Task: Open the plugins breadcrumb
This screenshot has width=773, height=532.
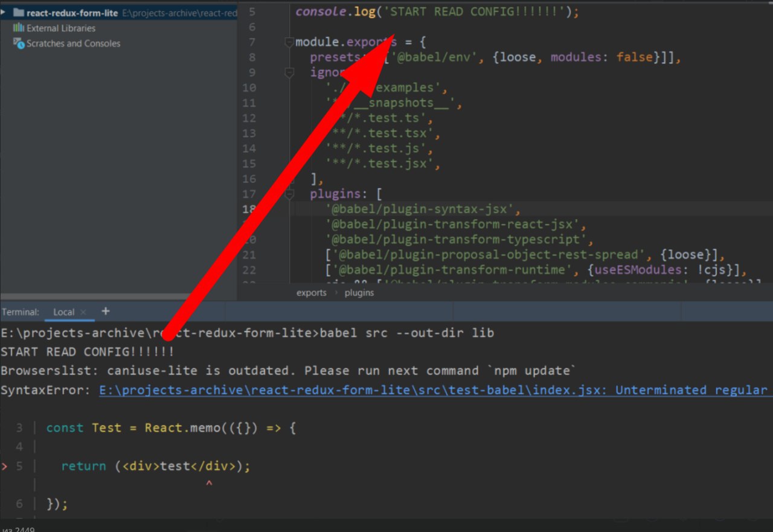Action: click(x=359, y=293)
